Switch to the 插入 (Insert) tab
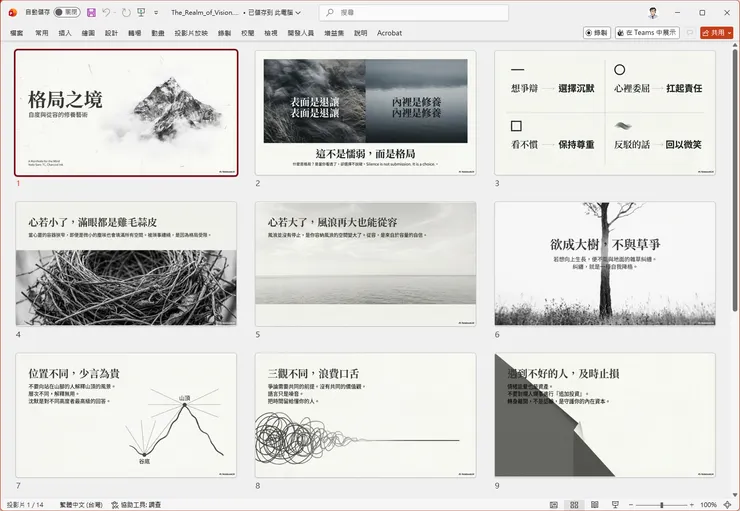This screenshot has width=740, height=511. click(x=65, y=33)
